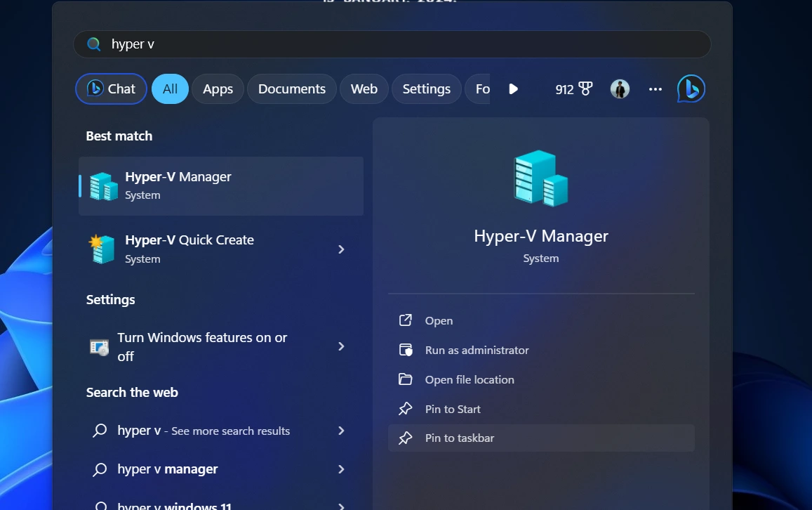This screenshot has width=812, height=510.
Task: Click the large Hyper-V Manager icon in preview
Action: [540, 178]
